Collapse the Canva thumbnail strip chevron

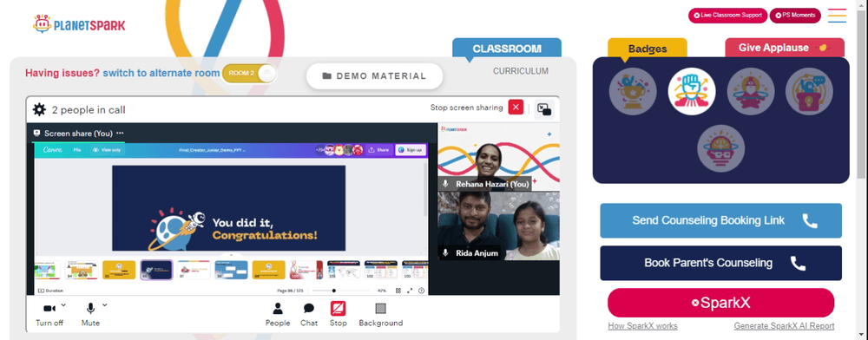[x=231, y=255]
